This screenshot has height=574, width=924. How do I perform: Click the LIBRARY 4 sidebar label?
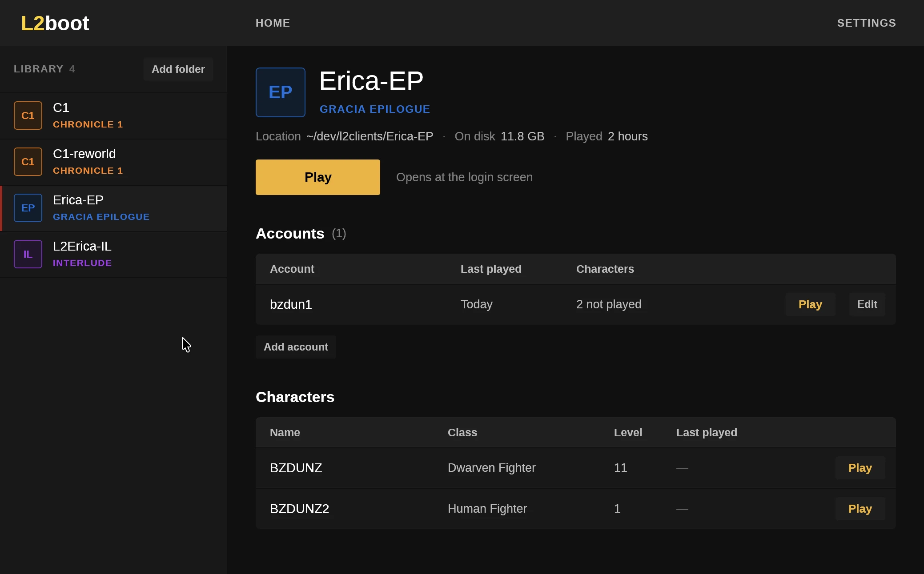tap(44, 69)
